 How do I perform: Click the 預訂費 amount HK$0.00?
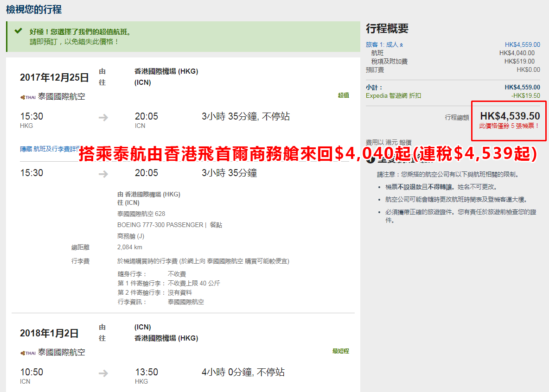[528, 70]
